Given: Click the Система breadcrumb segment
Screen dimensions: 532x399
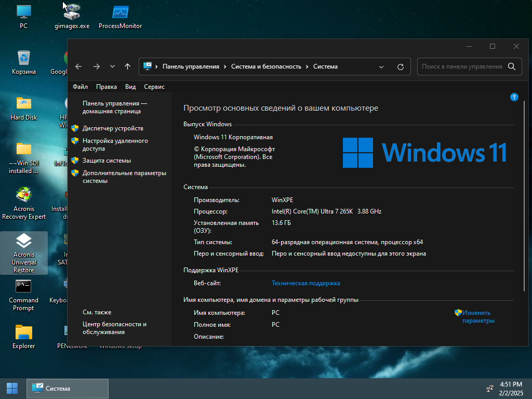Looking at the screenshot, I should click(325, 66).
